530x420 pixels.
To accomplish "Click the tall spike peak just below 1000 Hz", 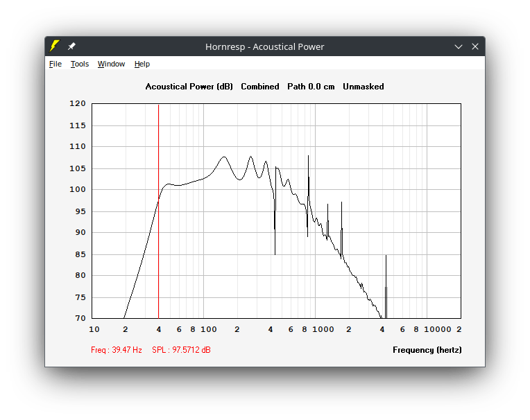I will 308,157.
